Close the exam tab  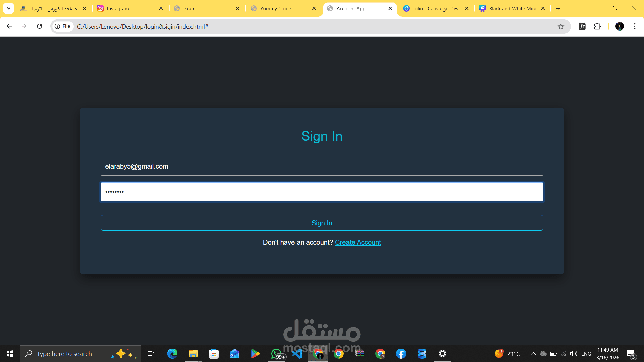[x=238, y=8]
